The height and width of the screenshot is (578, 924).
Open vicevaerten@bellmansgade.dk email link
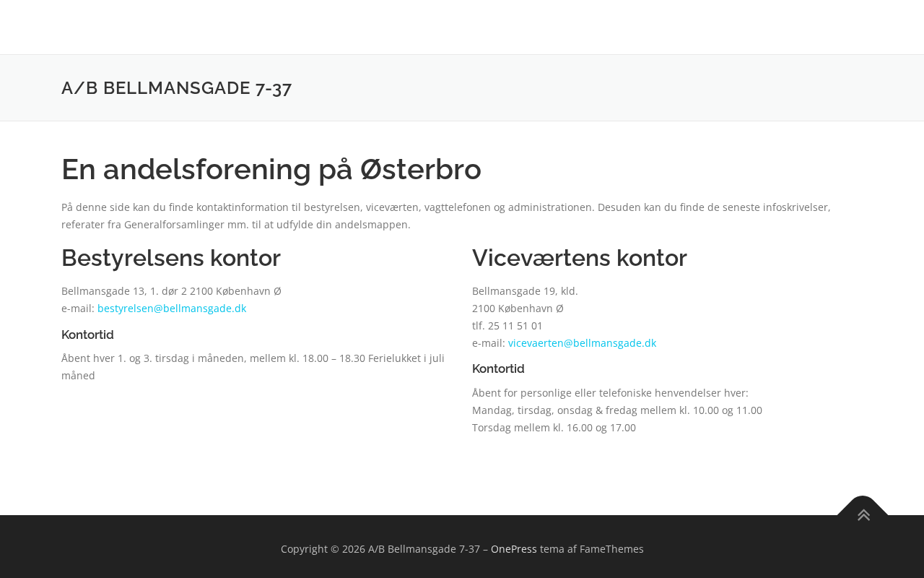(x=582, y=343)
